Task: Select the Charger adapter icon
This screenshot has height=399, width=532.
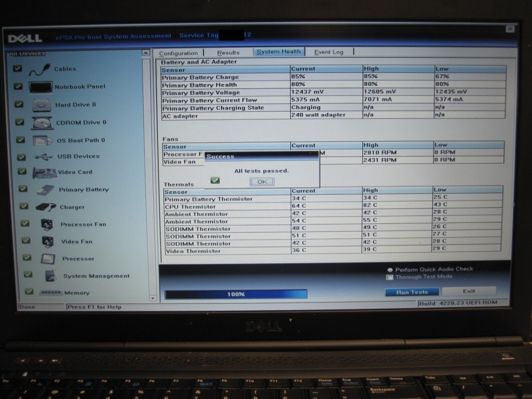Action: [x=46, y=207]
